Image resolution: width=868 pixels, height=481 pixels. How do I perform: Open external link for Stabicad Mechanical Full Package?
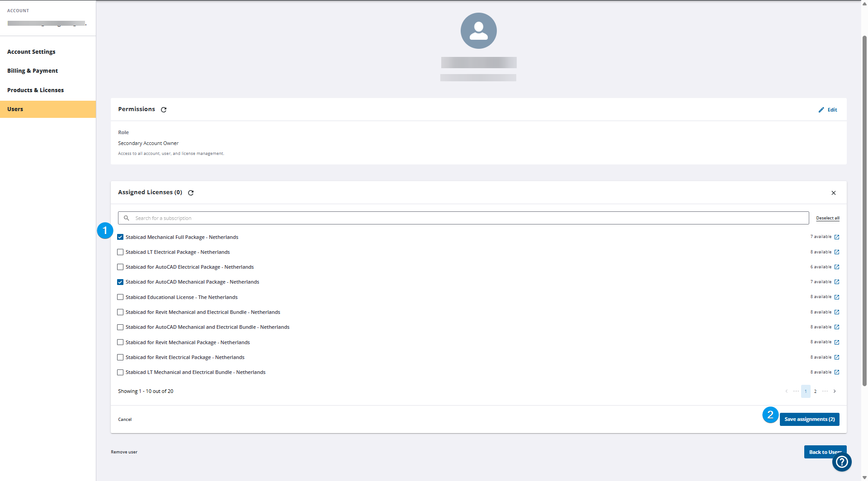click(x=837, y=237)
